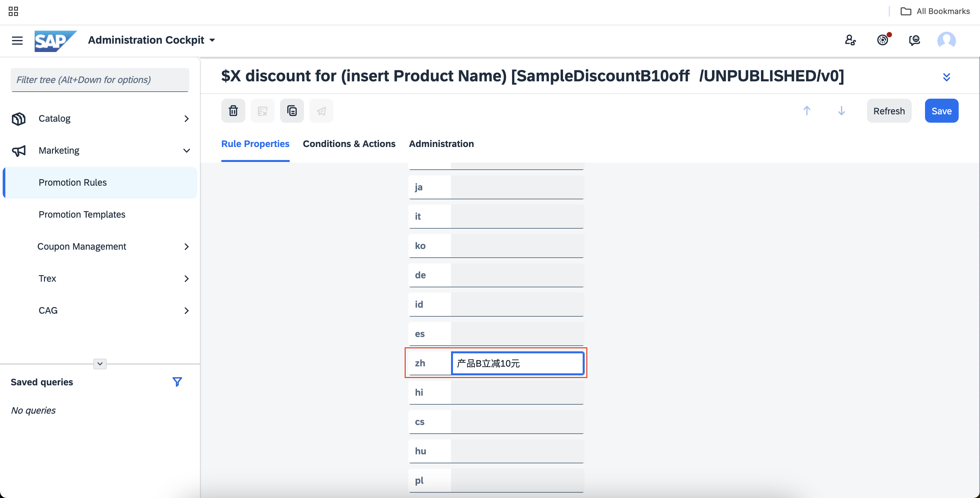This screenshot has height=498, width=980.
Task: Click the Catalog tree label
Action: (54, 119)
